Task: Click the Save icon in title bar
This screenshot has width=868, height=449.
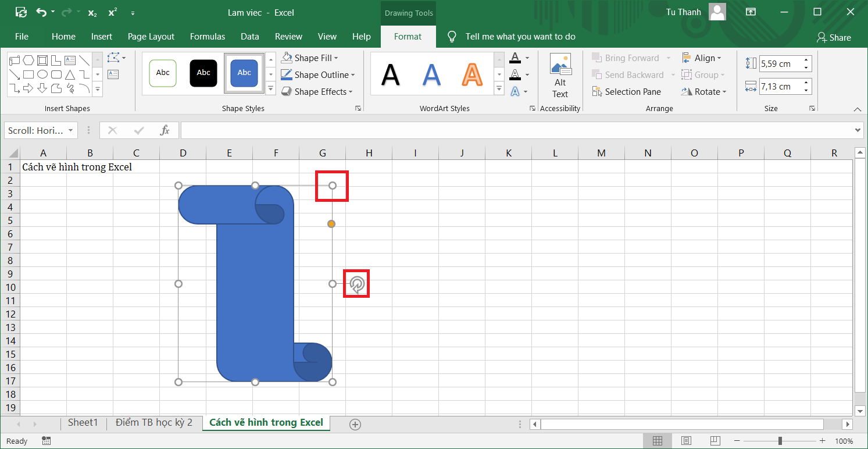Action: (21, 12)
